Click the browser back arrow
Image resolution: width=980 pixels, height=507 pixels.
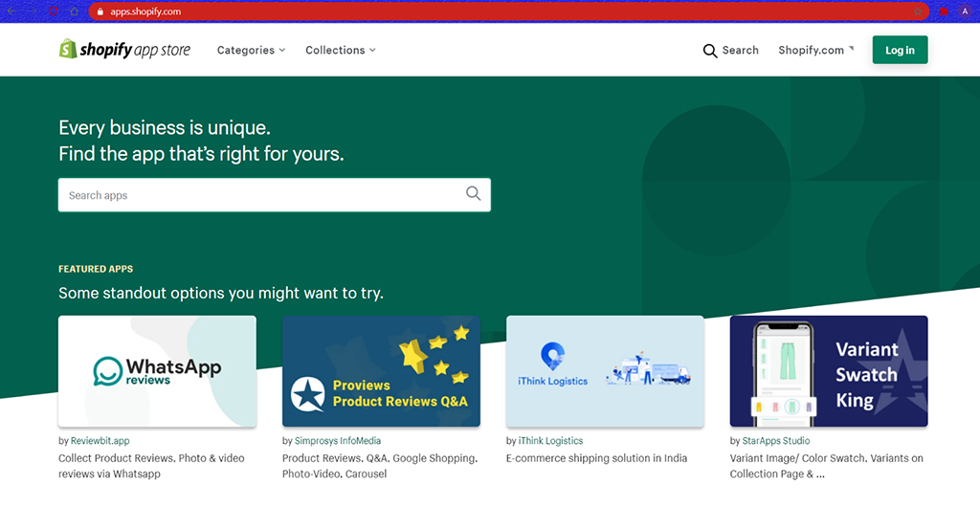tap(11, 11)
